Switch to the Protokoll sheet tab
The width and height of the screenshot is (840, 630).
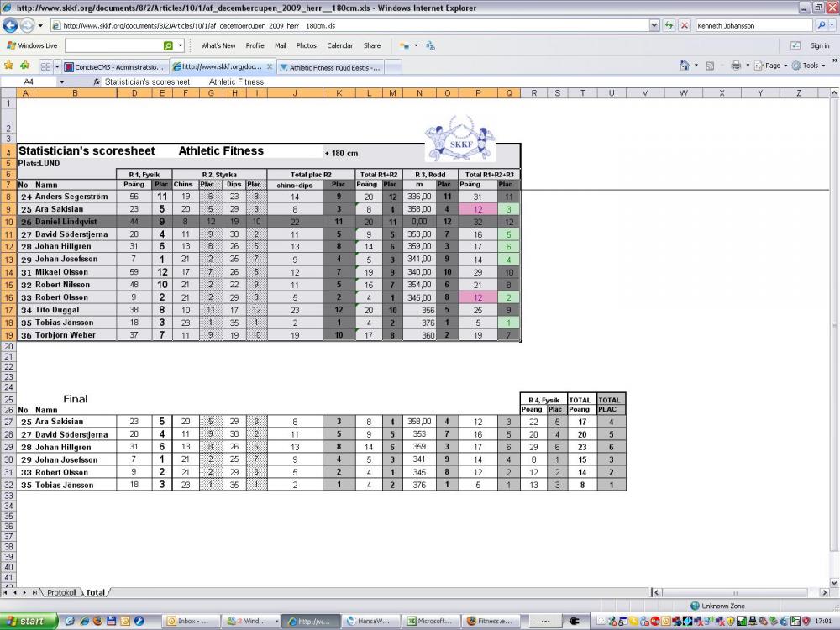(61, 592)
